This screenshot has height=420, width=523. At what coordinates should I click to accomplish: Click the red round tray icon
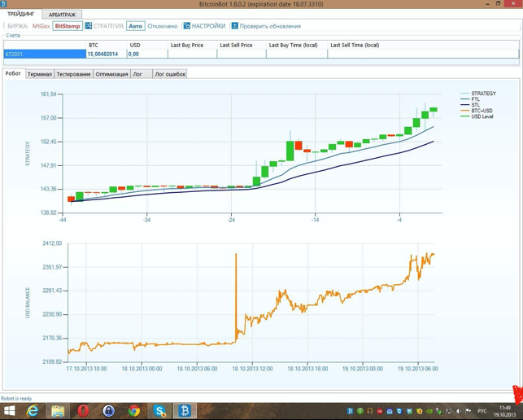point(380,411)
